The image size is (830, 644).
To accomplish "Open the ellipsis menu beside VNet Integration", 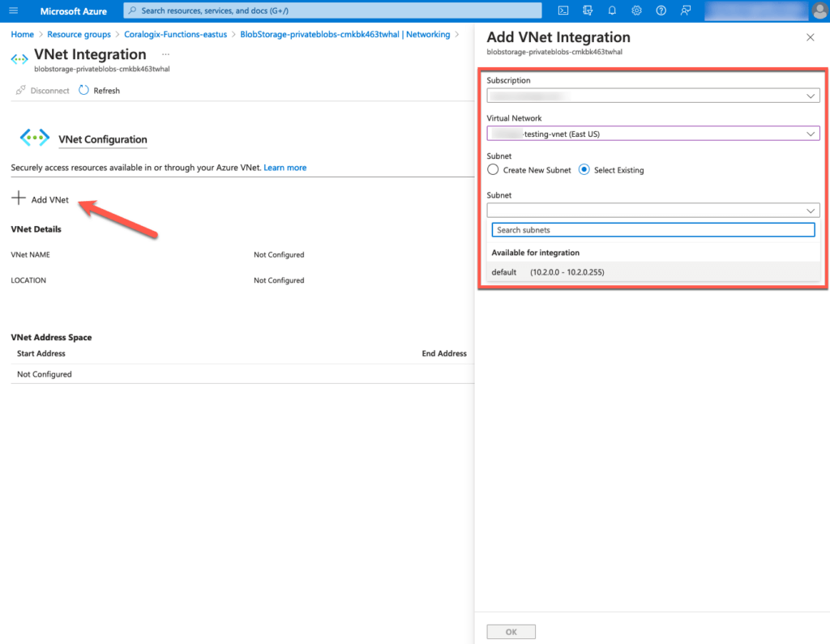I will click(x=165, y=54).
